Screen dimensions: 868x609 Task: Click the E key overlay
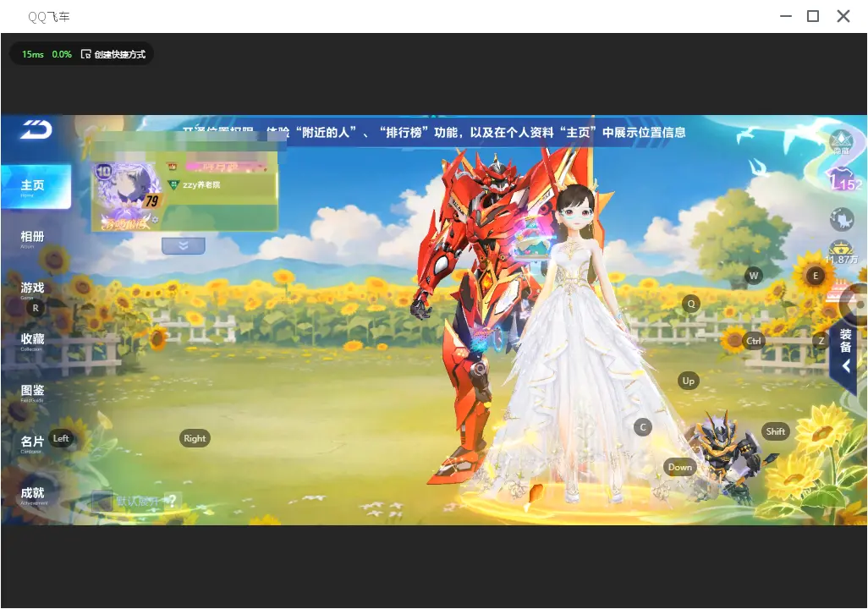click(815, 276)
